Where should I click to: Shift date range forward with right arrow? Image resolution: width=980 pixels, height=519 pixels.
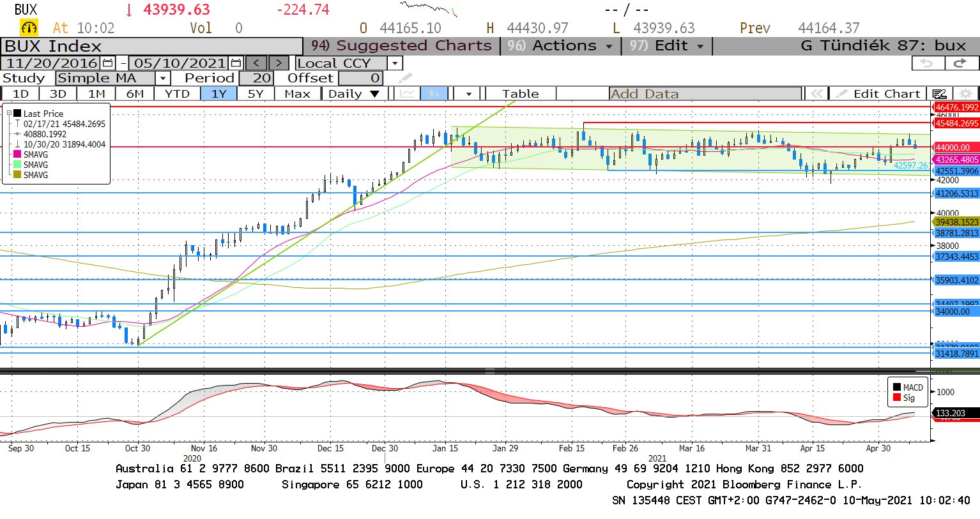(x=279, y=63)
